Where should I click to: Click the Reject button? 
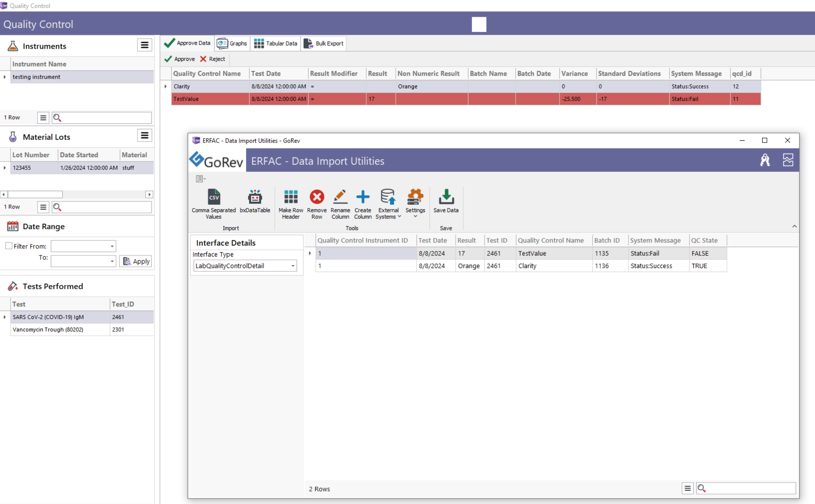click(x=213, y=59)
